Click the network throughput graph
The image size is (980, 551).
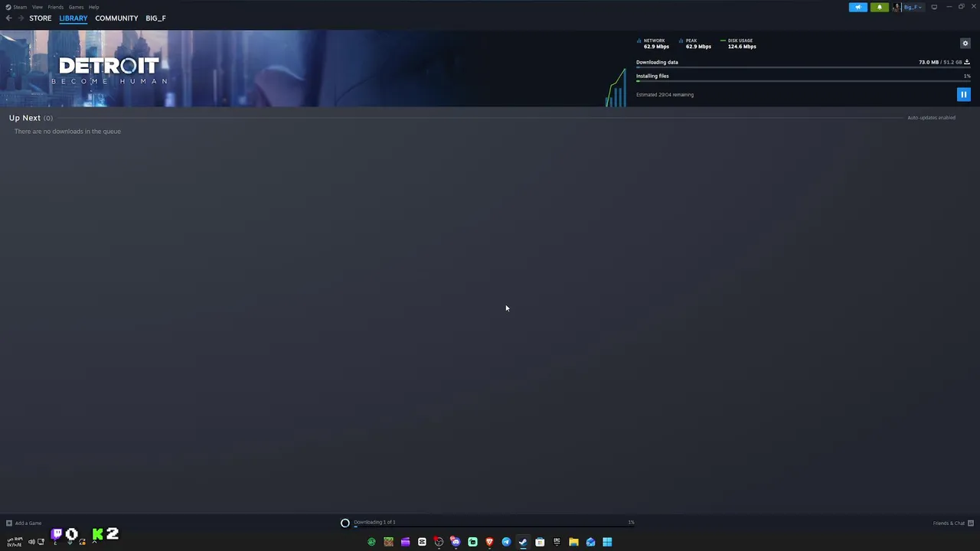(x=616, y=88)
